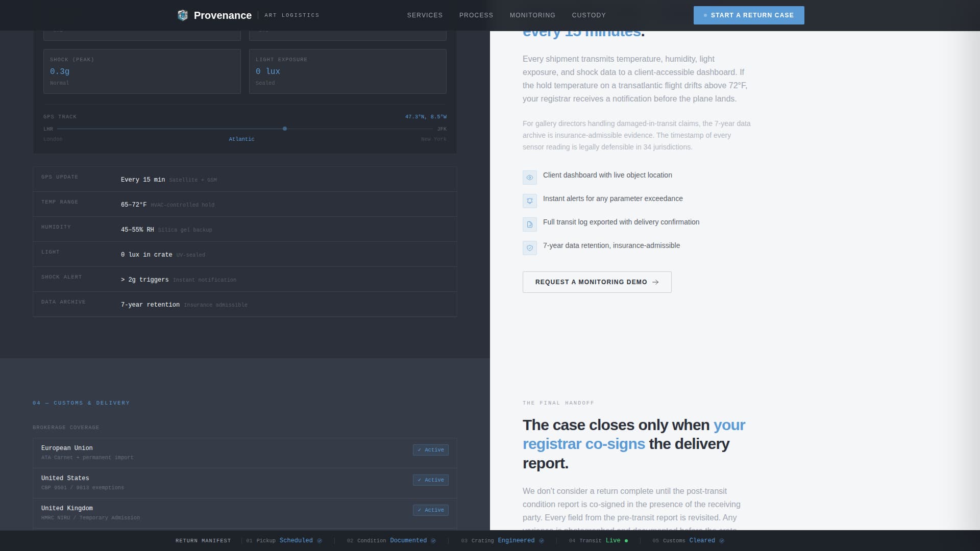This screenshot has height=551, width=980.
Task: Click the 'Every 15 min' GPS update value
Action: click(x=143, y=180)
